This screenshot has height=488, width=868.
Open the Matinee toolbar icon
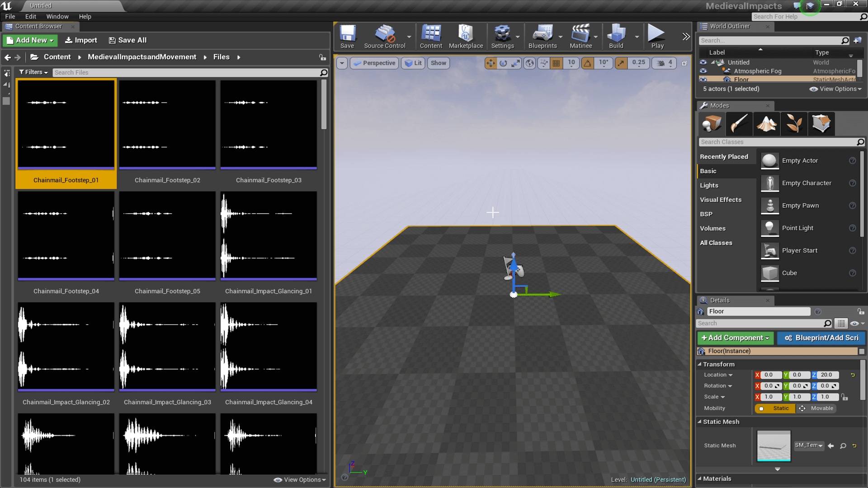[x=580, y=37]
